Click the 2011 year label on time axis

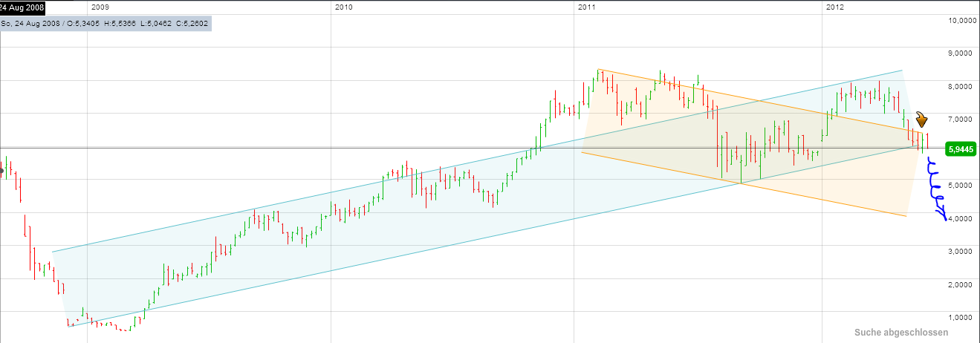587,7
